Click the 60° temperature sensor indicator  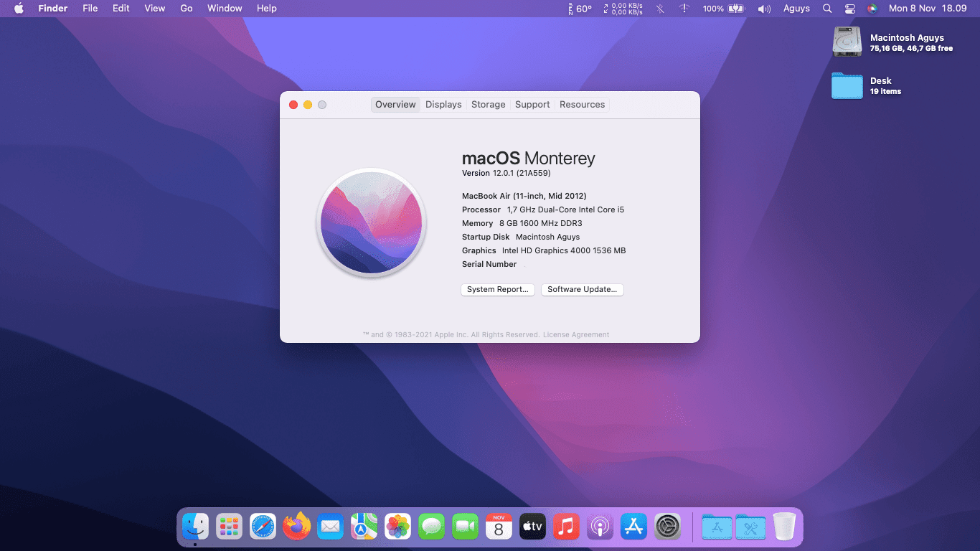pyautogui.click(x=580, y=9)
